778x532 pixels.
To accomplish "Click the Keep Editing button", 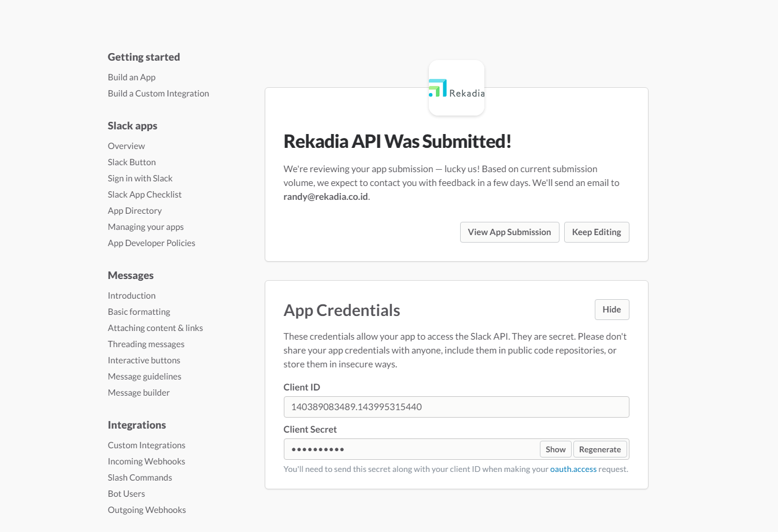I will 597,232.
